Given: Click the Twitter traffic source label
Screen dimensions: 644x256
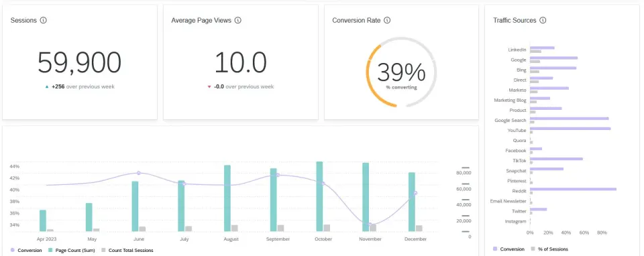Looking at the screenshot, I should pos(519,211).
